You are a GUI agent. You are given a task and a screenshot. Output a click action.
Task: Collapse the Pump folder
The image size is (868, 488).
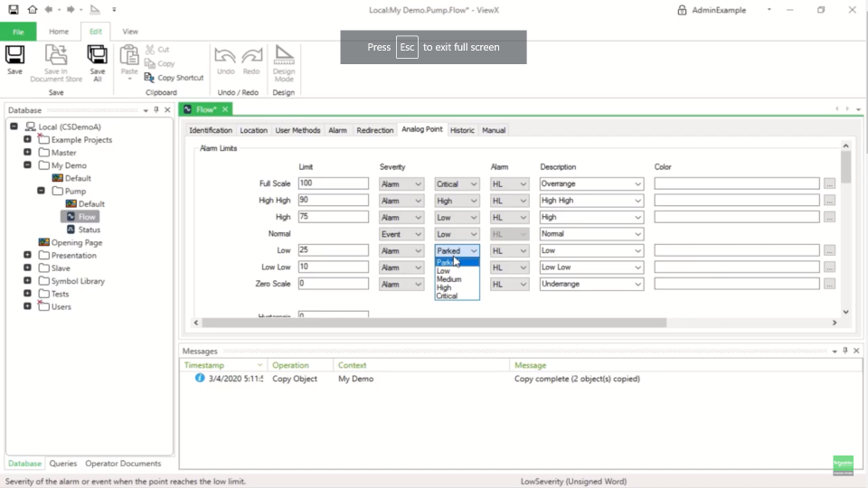(x=41, y=191)
